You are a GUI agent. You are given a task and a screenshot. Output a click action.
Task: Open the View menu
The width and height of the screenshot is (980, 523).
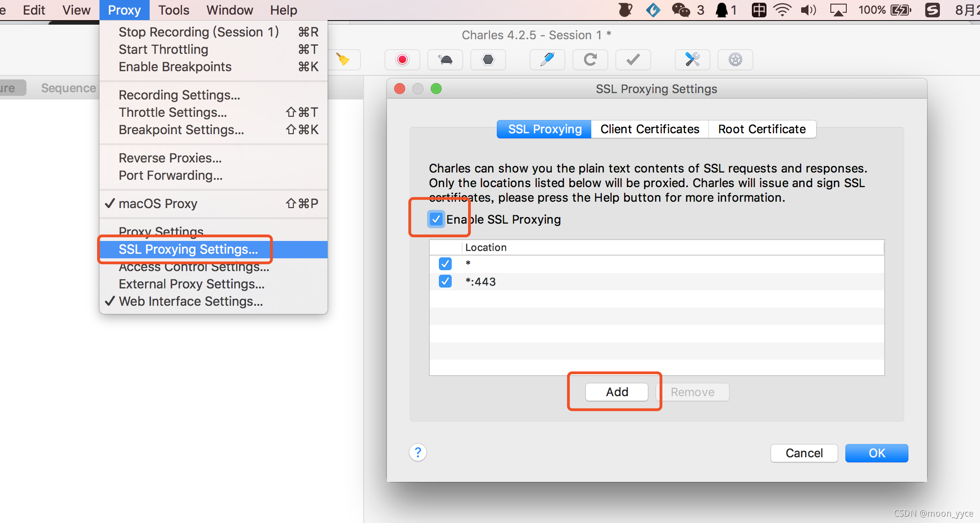pyautogui.click(x=76, y=10)
